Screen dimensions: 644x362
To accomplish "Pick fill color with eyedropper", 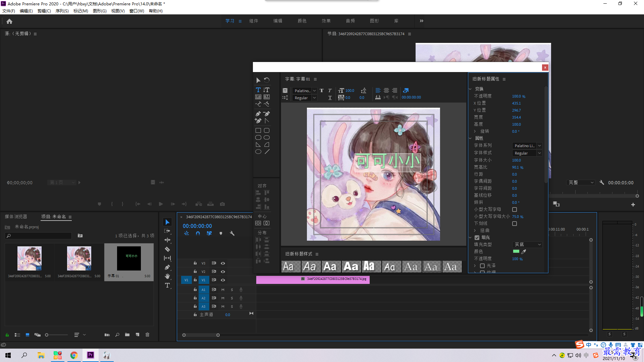I will click(524, 251).
